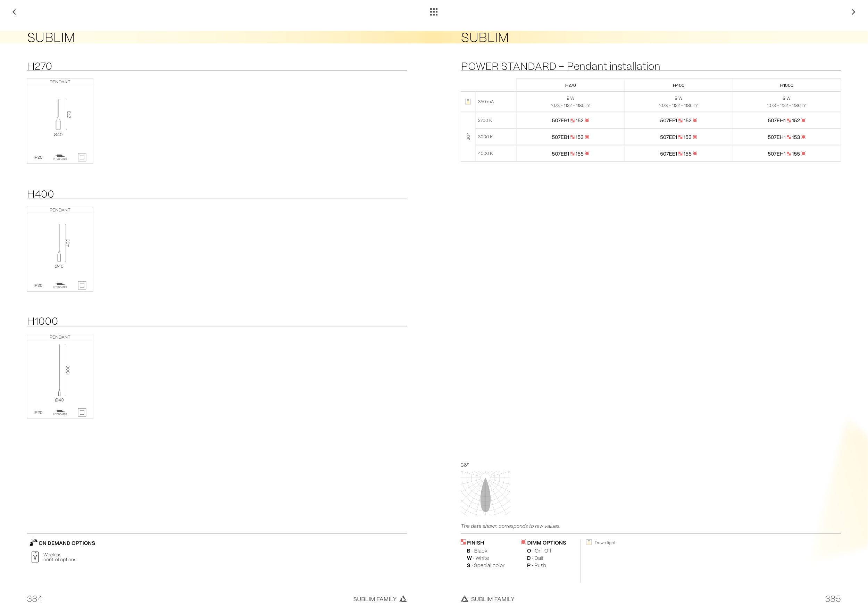
Task: Click the H400 column header
Action: (x=678, y=85)
